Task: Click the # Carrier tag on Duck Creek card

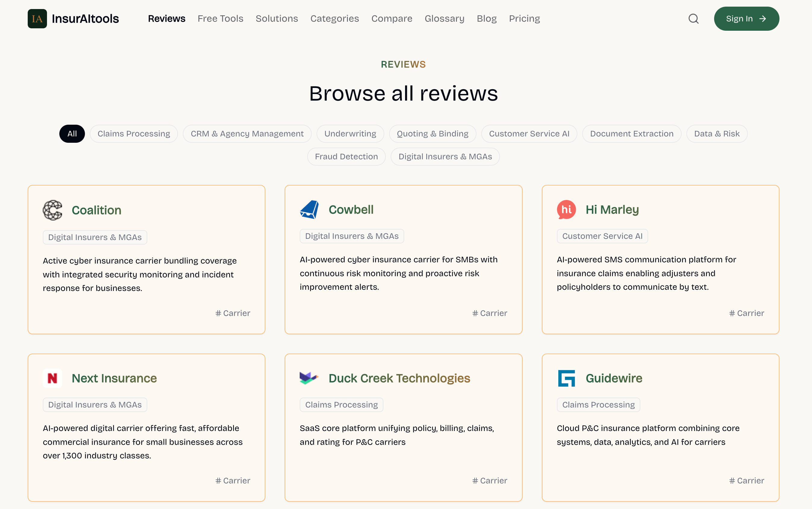Action: click(489, 480)
